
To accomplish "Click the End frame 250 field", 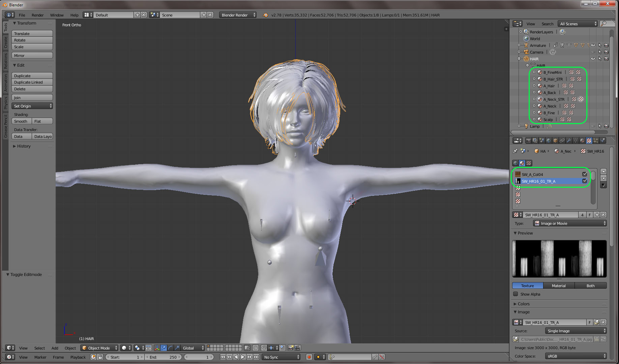I will 163,357.
